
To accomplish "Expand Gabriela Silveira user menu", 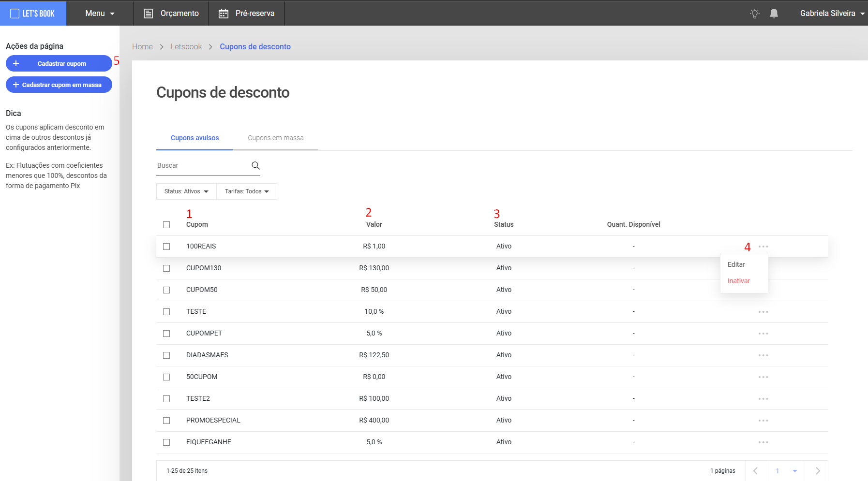I will tap(832, 14).
